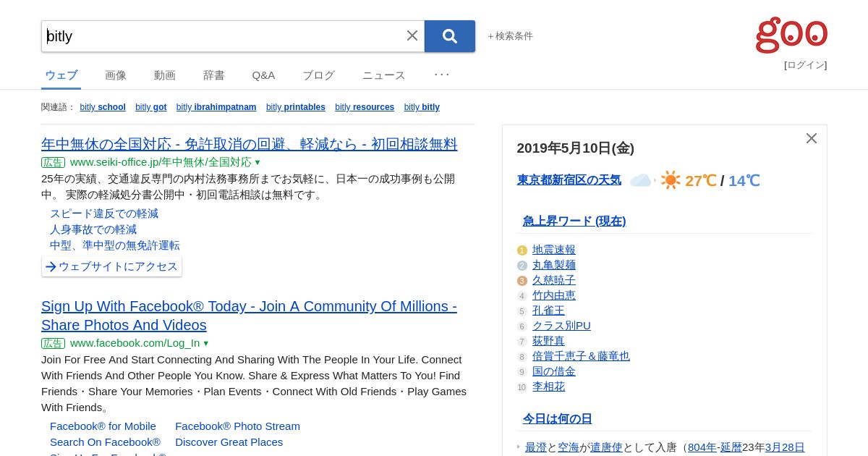Click trending word 荻野真
The image size is (868, 456).
coord(548,341)
